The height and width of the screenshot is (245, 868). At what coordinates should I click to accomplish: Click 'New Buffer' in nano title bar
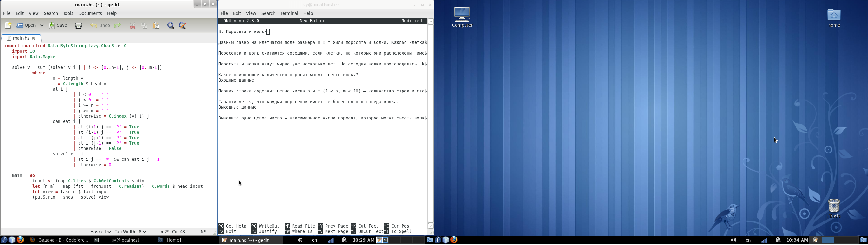point(313,21)
